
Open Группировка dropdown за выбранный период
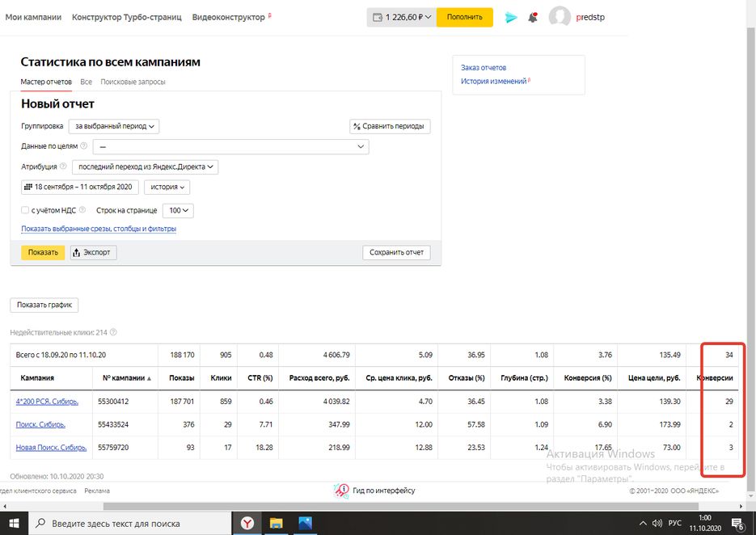pos(114,126)
